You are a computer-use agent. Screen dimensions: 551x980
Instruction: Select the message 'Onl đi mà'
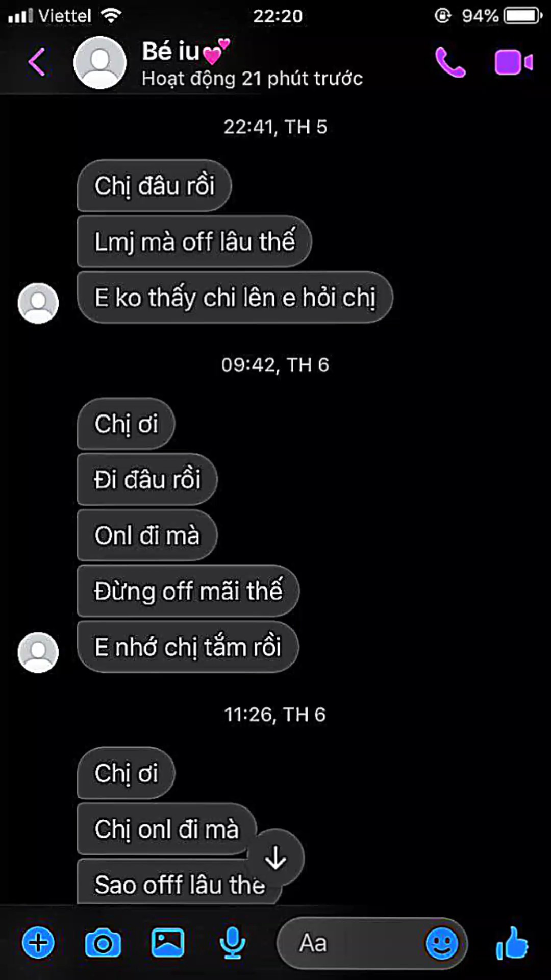(147, 535)
